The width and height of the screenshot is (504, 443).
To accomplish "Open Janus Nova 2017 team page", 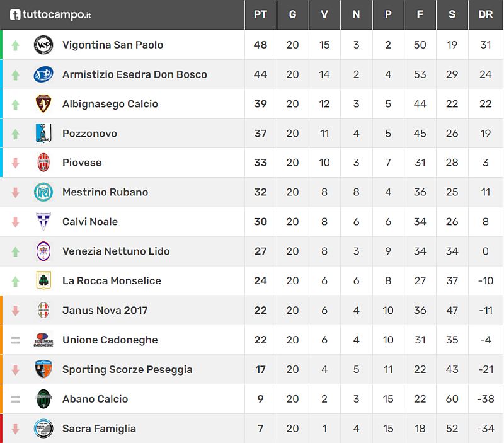I will point(105,310).
